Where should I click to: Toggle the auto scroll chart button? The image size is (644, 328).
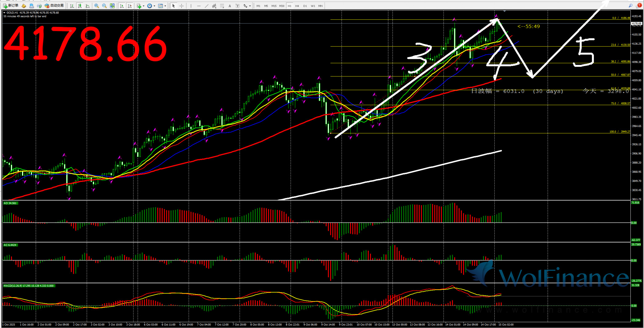[122, 6]
